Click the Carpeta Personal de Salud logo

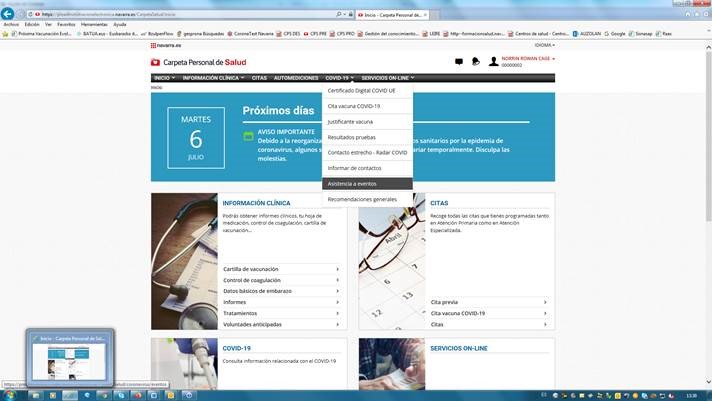click(200, 62)
